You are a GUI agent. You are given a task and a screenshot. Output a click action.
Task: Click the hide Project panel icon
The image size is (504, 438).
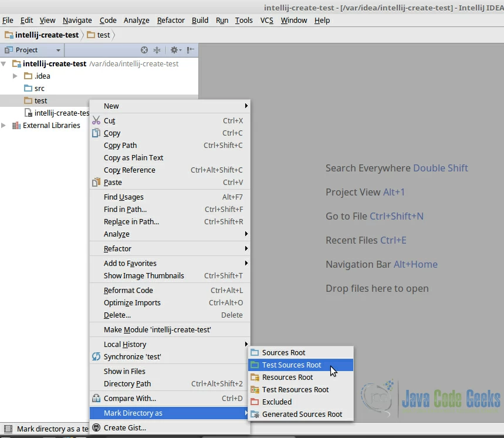[x=191, y=50]
